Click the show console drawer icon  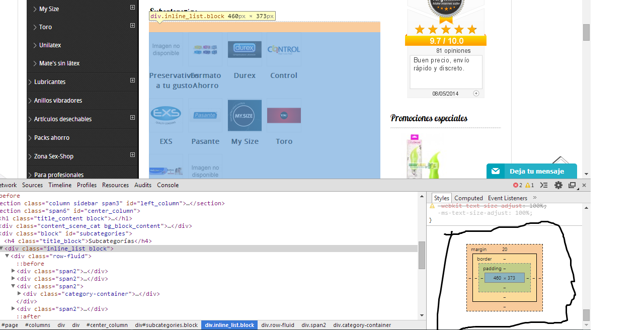click(544, 185)
